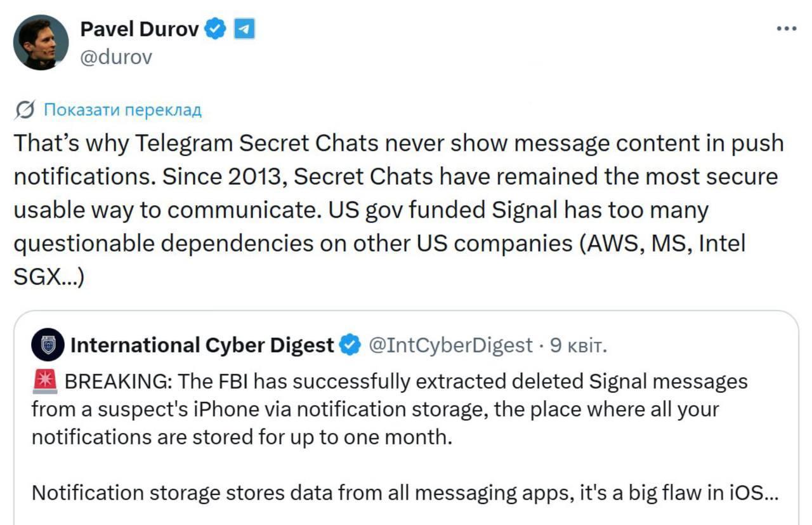The image size is (812, 525).
Task: Click tweet line starting "That's why Telegram"
Action: (x=398, y=143)
